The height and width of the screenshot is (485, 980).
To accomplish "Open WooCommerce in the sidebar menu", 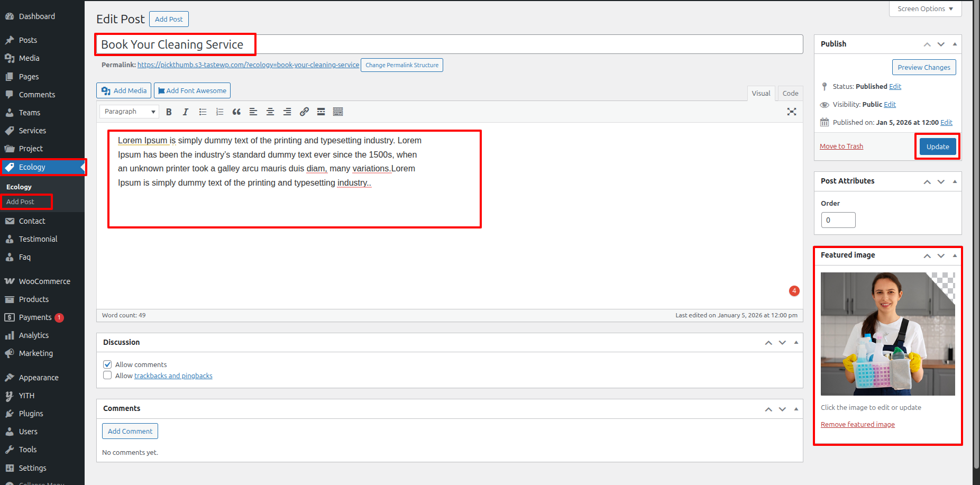I will [44, 281].
